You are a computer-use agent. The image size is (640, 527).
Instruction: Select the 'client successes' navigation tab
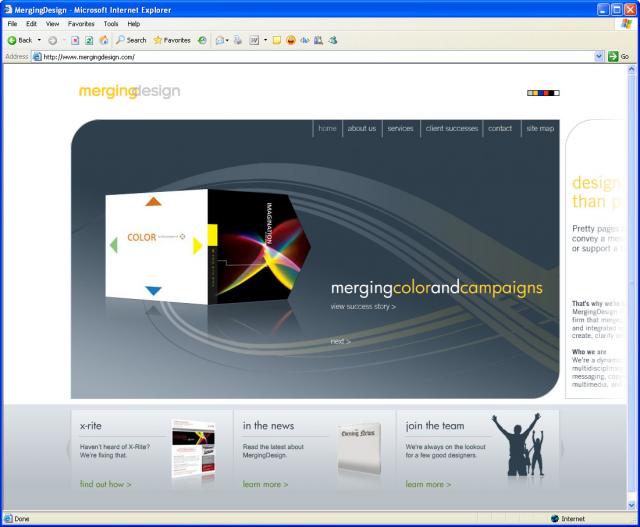coord(451,129)
